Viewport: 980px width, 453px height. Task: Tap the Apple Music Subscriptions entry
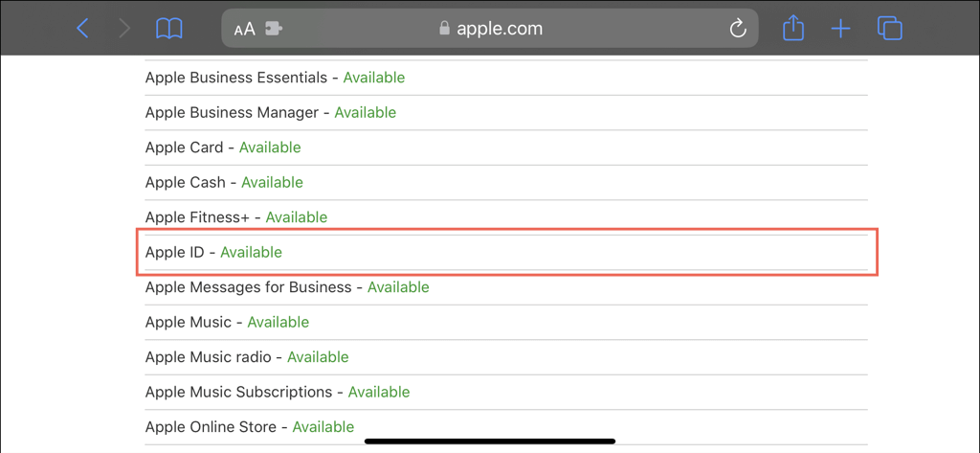point(277,392)
